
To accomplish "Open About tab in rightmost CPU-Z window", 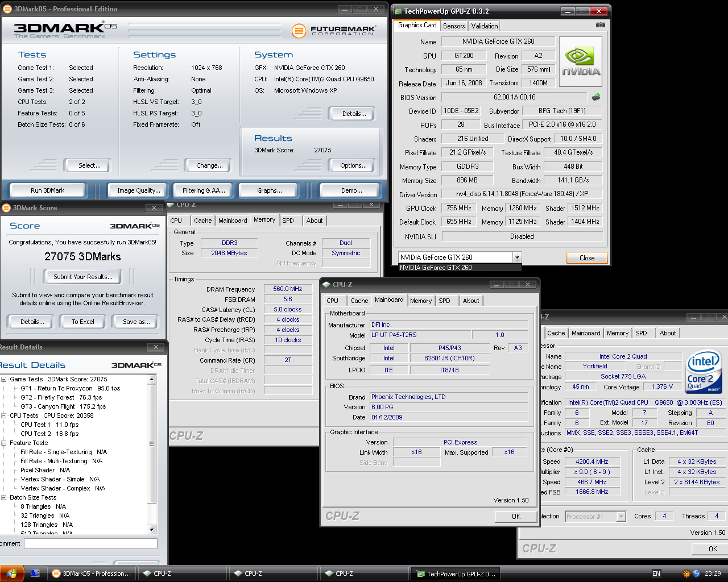I will tap(668, 333).
